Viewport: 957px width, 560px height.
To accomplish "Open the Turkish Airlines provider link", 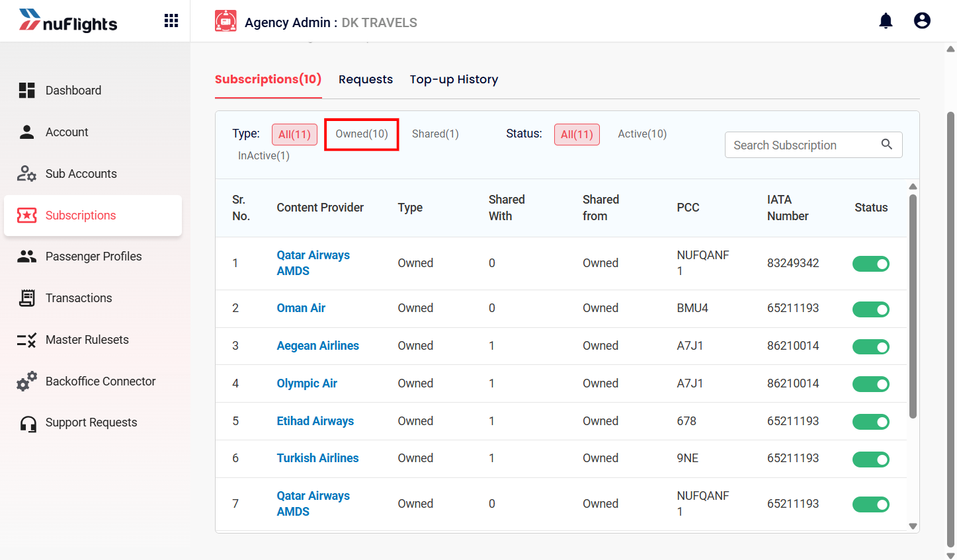I will point(317,458).
